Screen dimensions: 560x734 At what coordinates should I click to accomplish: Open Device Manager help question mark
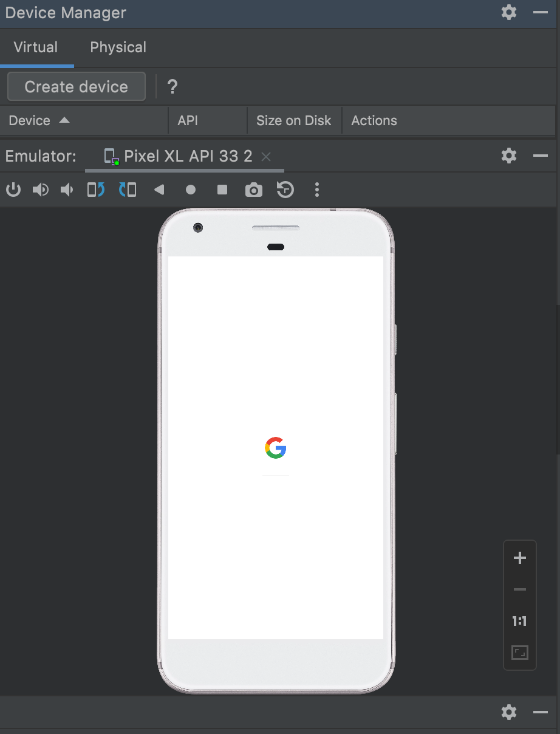pos(172,87)
